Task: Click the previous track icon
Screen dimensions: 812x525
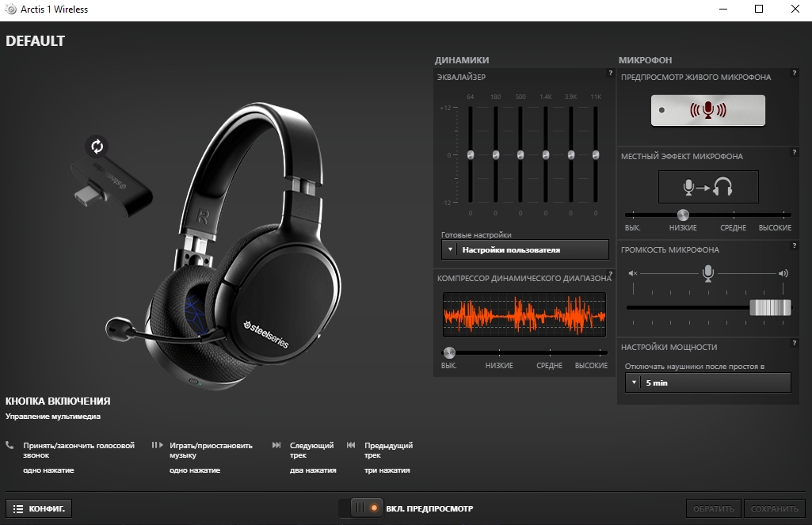Action: pyautogui.click(x=351, y=445)
